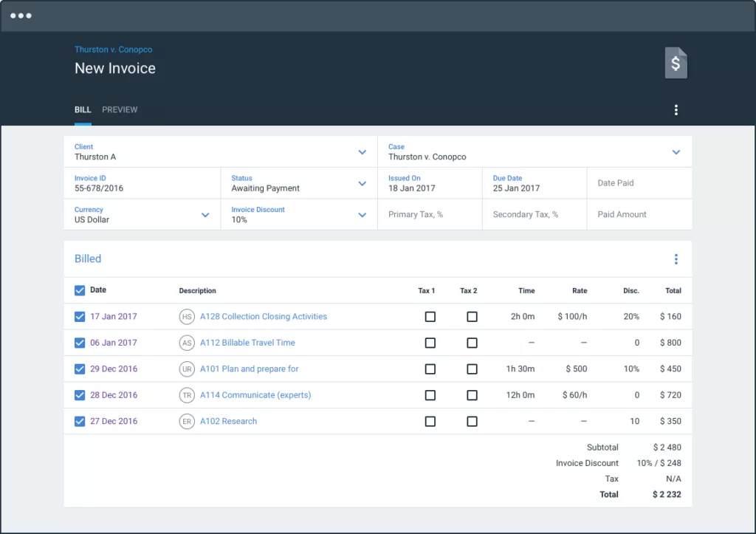Click the Invoice ID field
This screenshot has height=534, width=756.
(142, 183)
